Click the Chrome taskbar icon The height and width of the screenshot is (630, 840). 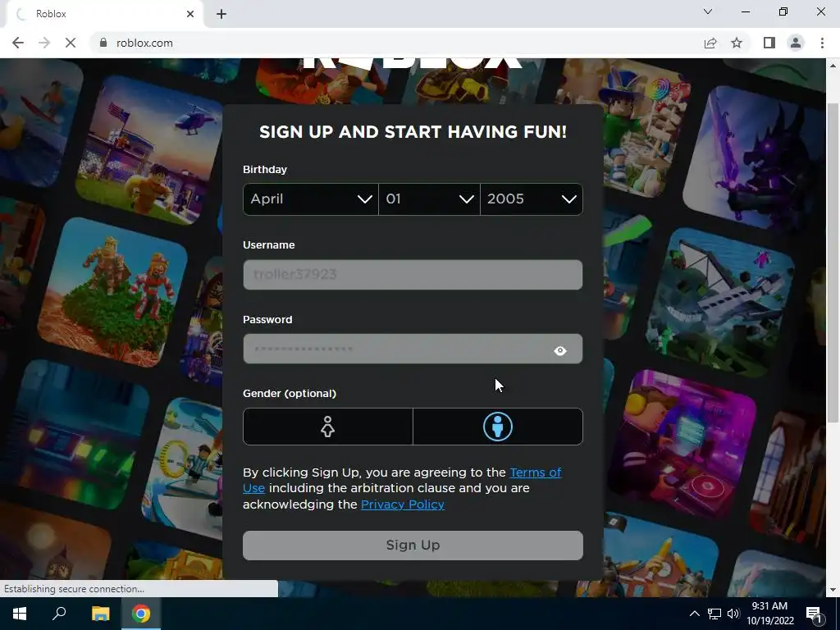click(141, 614)
